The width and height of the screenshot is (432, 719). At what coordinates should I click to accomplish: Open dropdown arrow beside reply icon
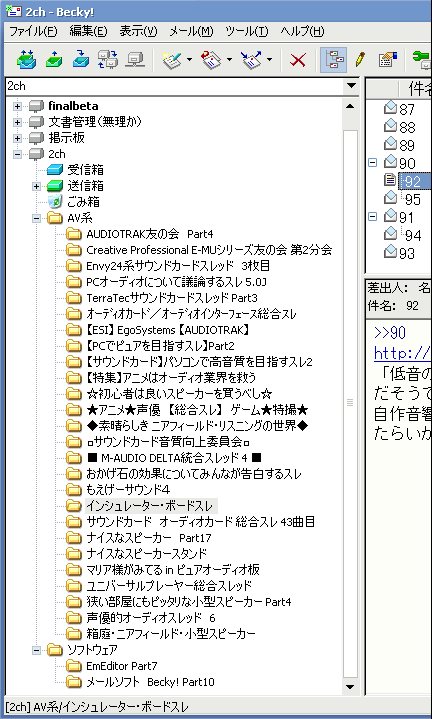coord(229,60)
